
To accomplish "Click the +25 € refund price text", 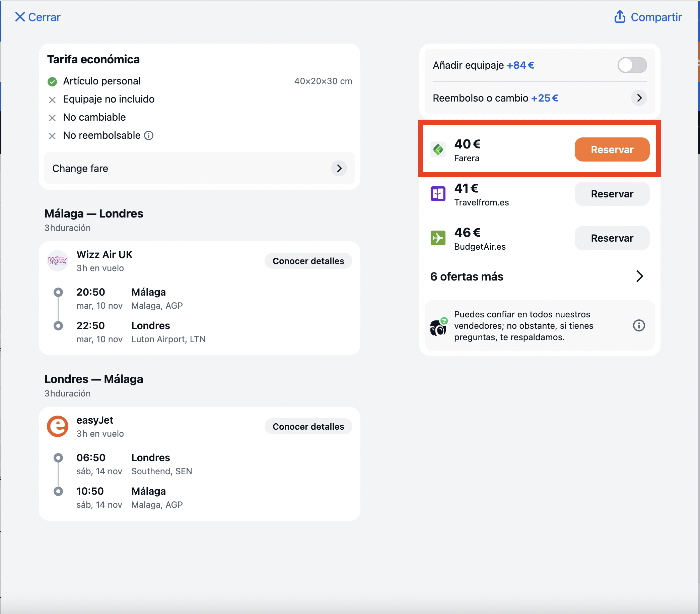I will [545, 98].
